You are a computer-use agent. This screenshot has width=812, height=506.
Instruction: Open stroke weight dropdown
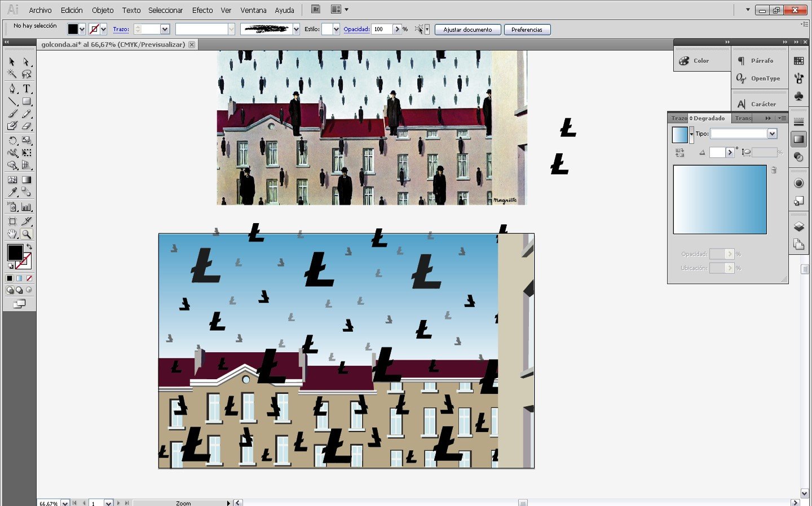(x=165, y=29)
